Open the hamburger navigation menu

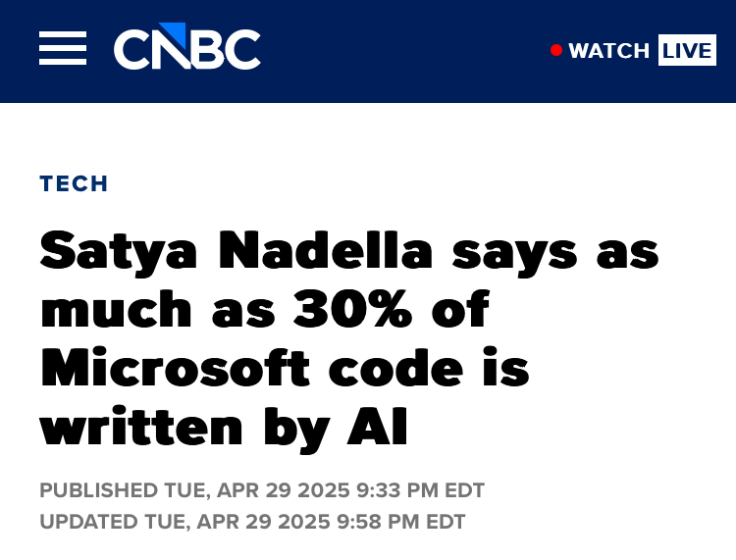pyautogui.click(x=63, y=49)
